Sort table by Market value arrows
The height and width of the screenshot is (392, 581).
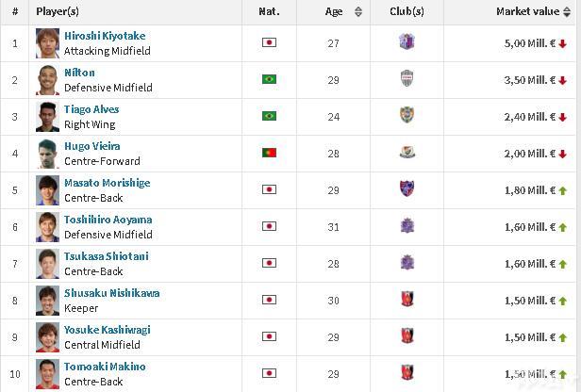click(x=567, y=12)
